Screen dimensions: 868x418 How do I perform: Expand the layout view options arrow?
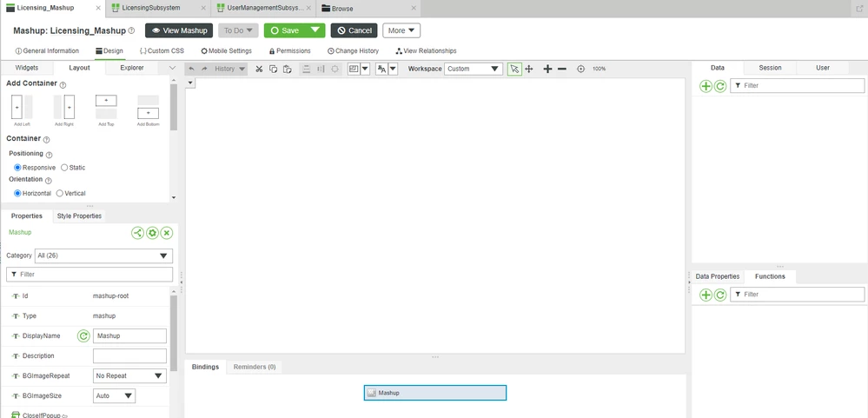coord(365,69)
